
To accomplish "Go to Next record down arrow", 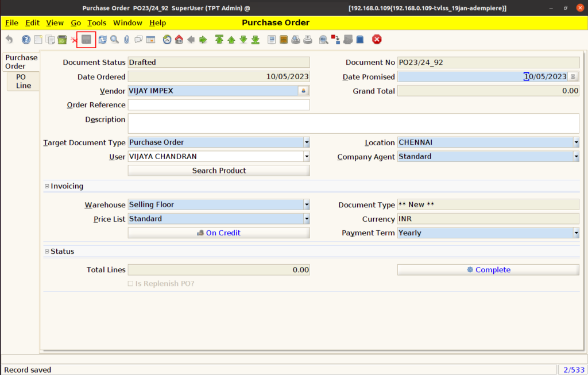I will [243, 40].
